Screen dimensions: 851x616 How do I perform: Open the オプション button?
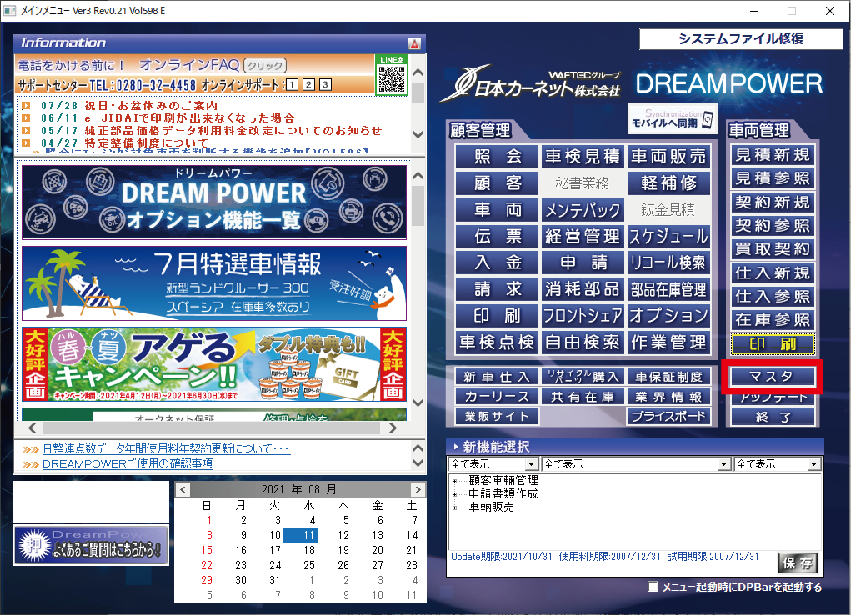(668, 316)
